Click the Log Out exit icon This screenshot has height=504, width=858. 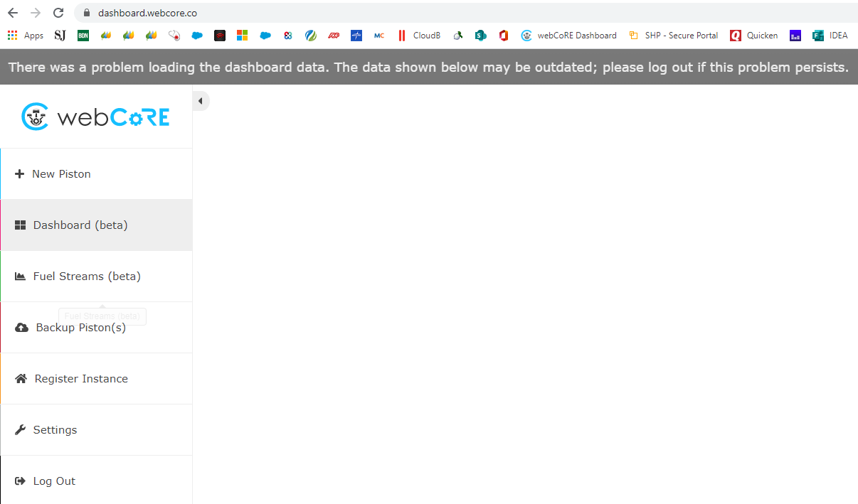(20, 481)
